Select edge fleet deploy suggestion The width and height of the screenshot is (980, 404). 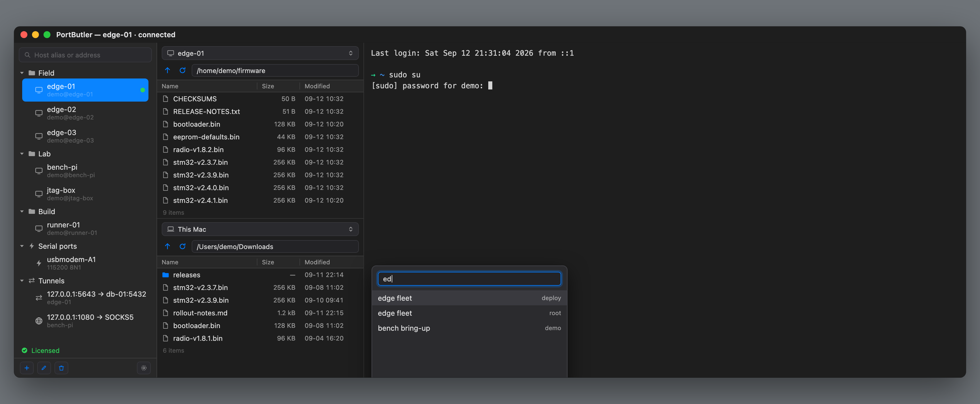469,298
